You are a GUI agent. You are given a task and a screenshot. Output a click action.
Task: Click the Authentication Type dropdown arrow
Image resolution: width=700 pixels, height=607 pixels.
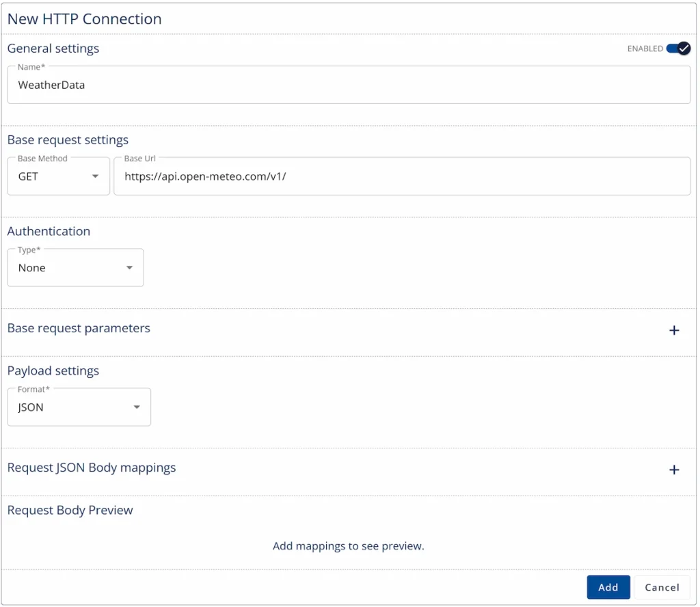pos(129,267)
